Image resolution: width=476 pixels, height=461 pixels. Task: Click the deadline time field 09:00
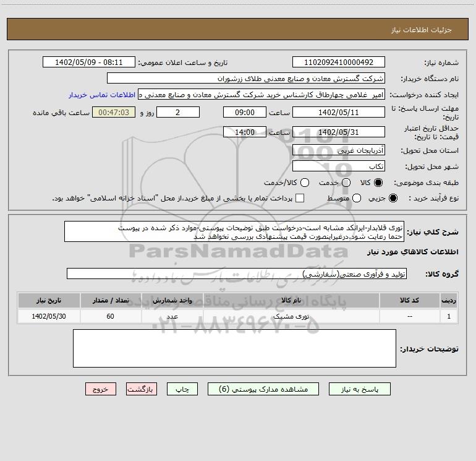[245, 112]
